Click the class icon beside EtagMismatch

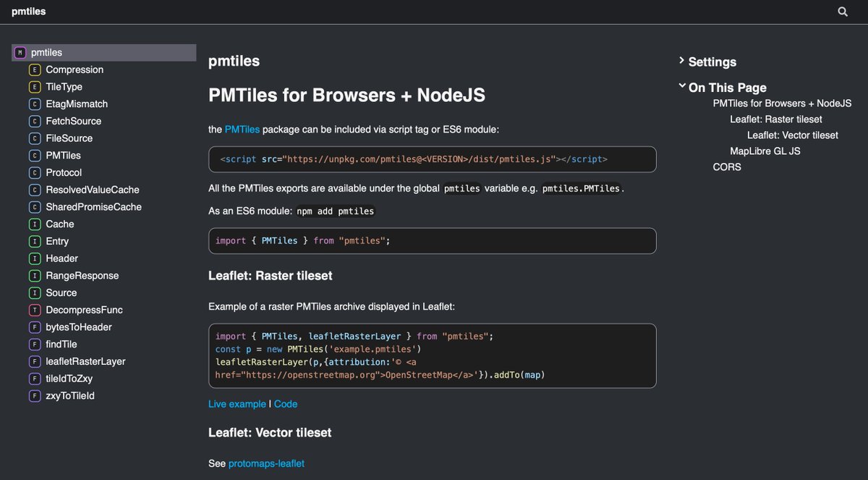(35, 104)
